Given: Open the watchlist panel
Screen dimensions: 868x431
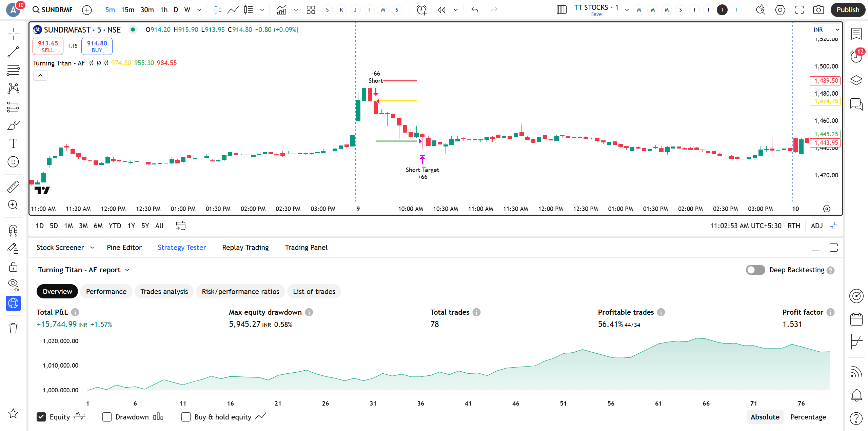Looking at the screenshot, I should tap(856, 34).
